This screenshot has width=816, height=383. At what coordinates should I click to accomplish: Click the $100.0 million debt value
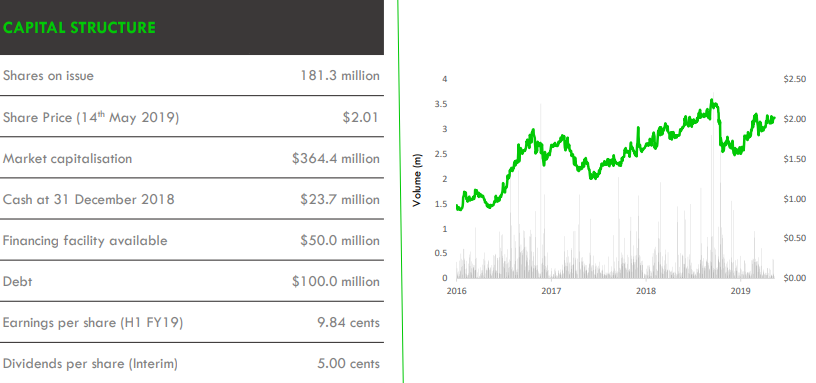[336, 282]
